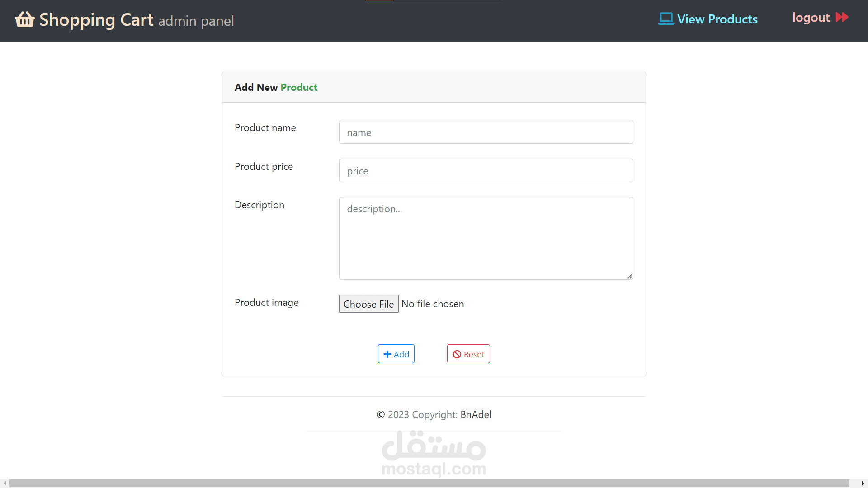Viewport: 868px width, 488px height.
Task: Click the horizontal scrollbar left arrow
Action: coord(5,483)
